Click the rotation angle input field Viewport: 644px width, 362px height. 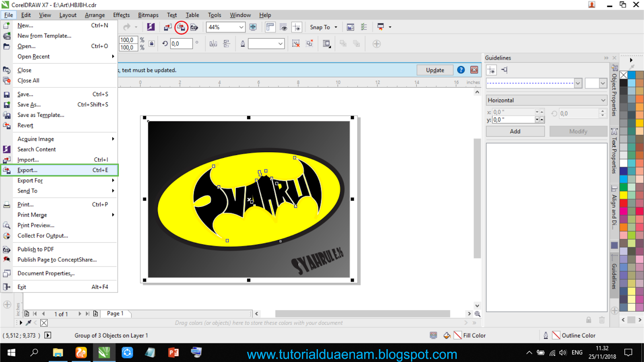181,43
